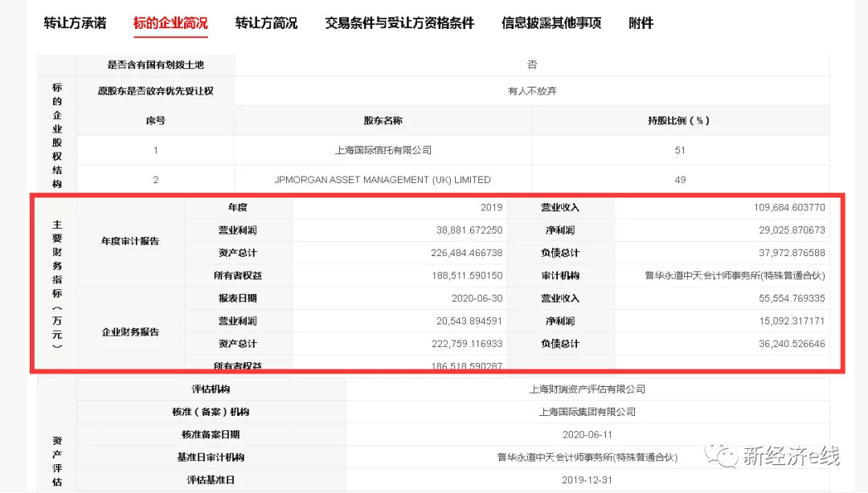
Task: Click the 年度 value 2019
Action: [492, 207]
